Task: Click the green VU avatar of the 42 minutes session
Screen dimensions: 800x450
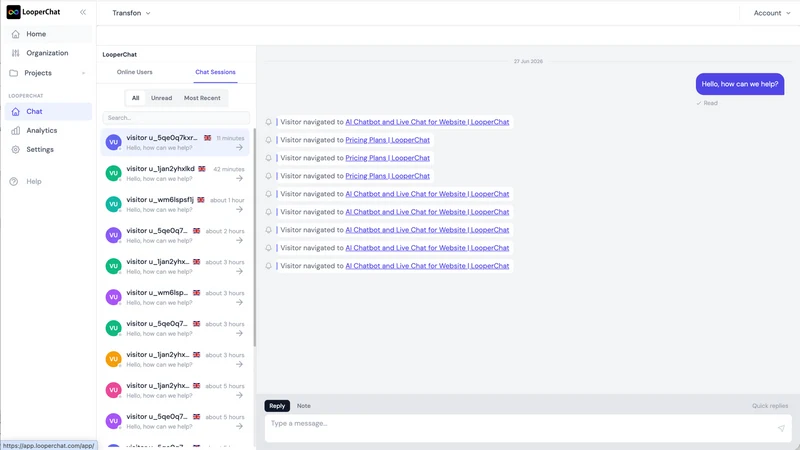Action: click(113, 173)
